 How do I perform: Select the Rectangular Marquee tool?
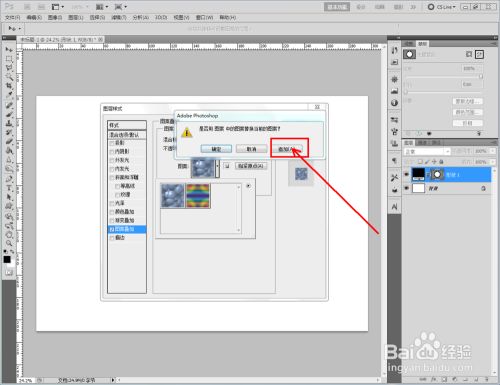9,59
